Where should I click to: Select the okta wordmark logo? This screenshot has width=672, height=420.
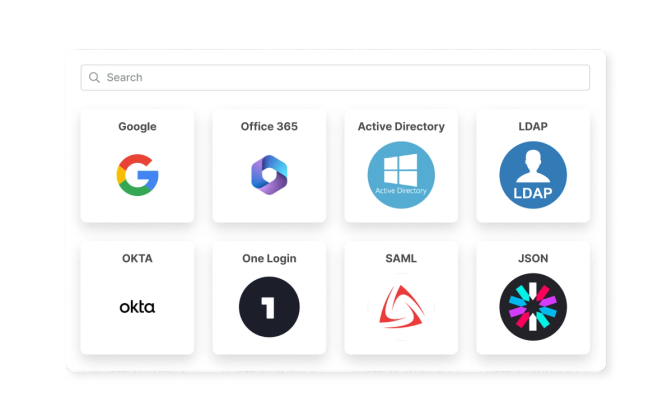click(137, 307)
